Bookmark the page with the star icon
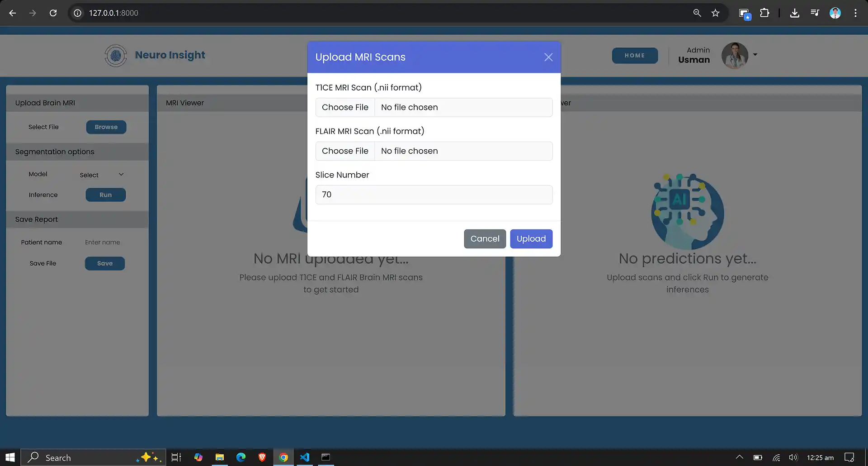 pyautogui.click(x=716, y=13)
